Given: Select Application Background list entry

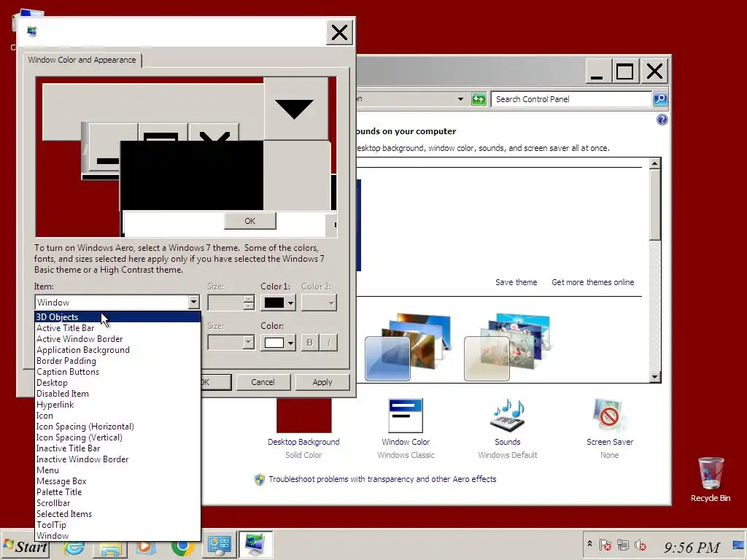Looking at the screenshot, I should click(x=117, y=350).
